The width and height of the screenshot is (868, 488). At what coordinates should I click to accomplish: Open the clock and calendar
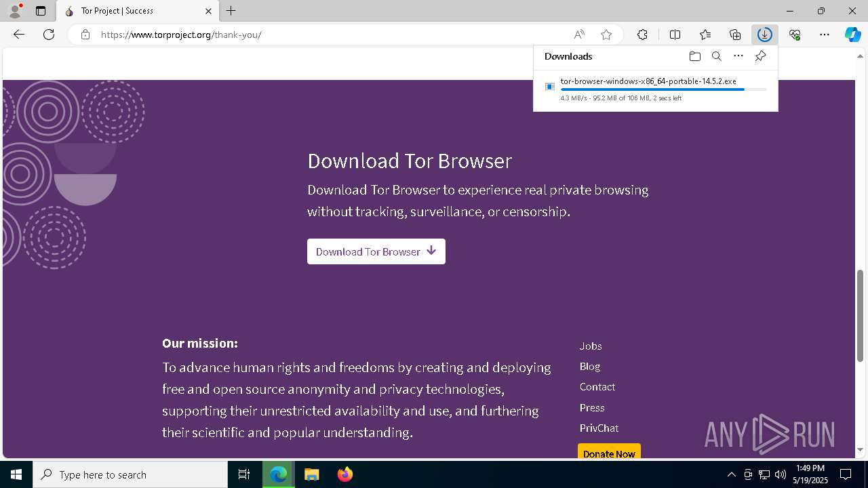coord(810,474)
